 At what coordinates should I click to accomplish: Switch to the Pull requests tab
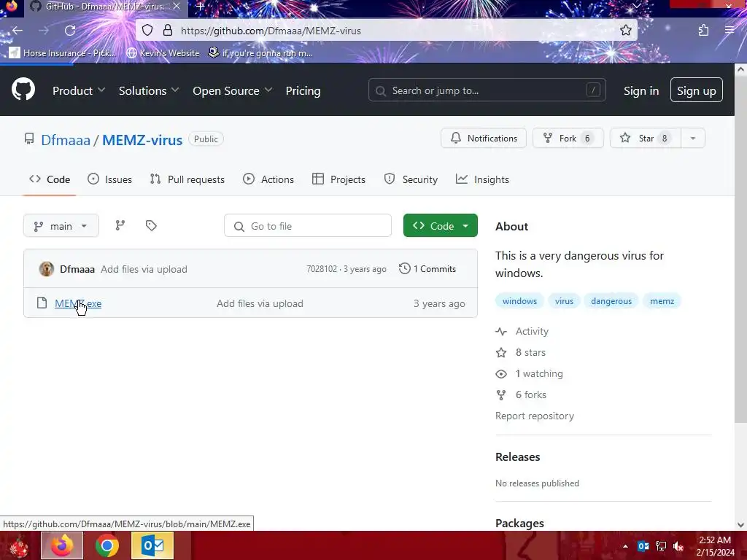point(187,179)
